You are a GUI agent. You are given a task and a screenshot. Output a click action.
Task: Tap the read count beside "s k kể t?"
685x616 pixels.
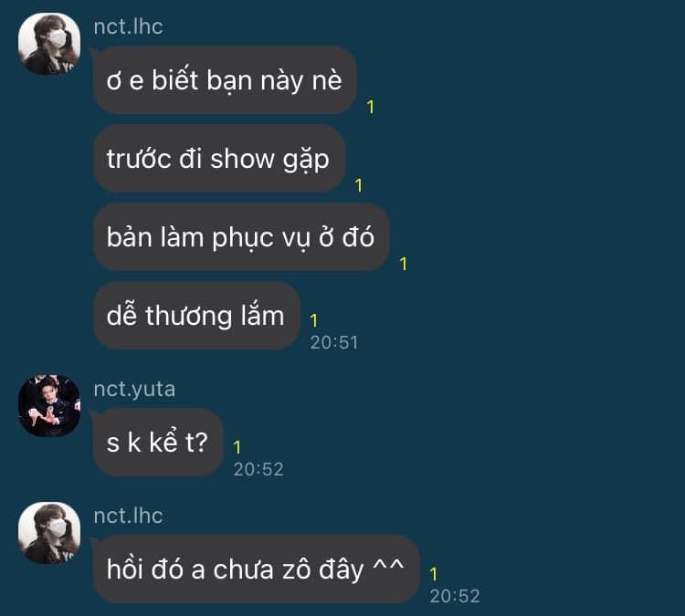237,447
